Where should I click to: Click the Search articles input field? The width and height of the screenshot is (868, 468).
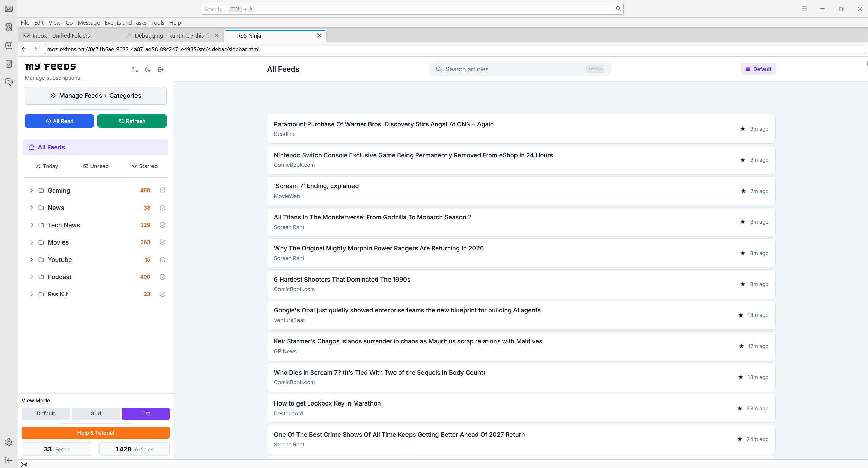click(x=513, y=69)
